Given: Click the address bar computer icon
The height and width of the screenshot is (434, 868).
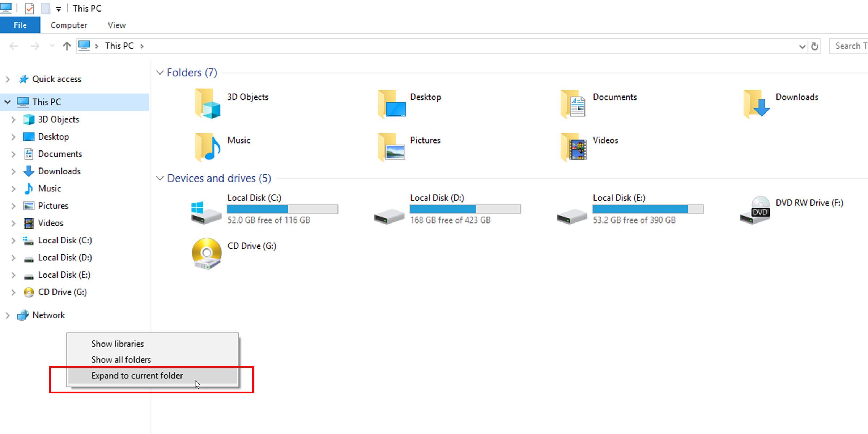Looking at the screenshot, I should (x=84, y=46).
